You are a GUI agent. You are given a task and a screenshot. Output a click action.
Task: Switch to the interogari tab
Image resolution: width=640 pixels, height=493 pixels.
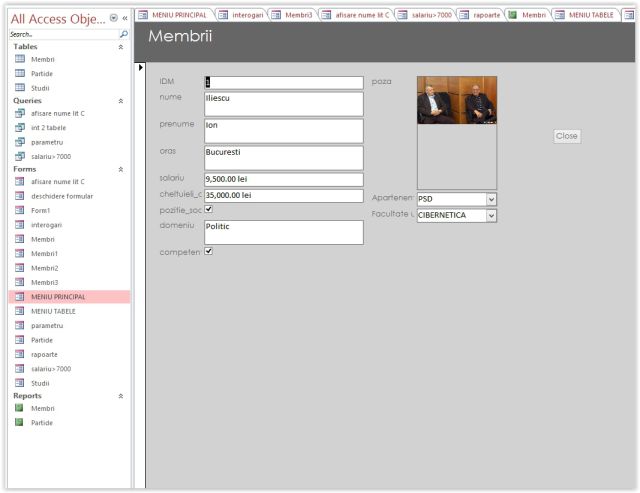tap(241, 15)
